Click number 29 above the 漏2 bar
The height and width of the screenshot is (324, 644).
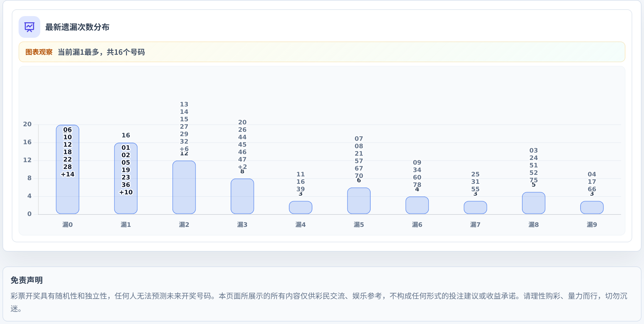184,134
